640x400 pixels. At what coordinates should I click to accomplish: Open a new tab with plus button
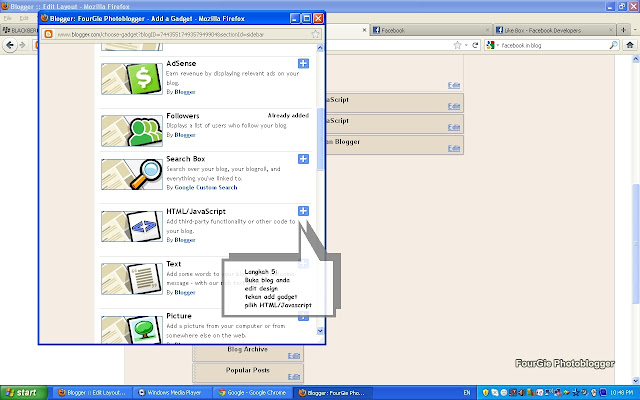pos(623,30)
